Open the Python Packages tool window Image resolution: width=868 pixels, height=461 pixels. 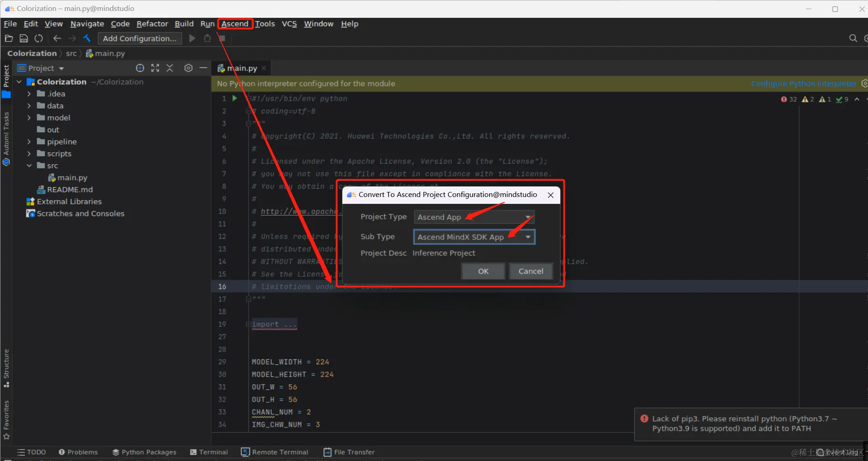[x=145, y=452]
